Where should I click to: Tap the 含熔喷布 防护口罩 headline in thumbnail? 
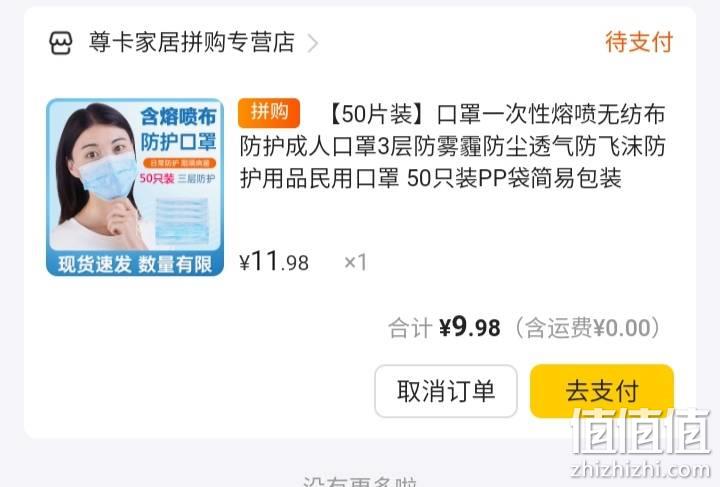coord(178,129)
